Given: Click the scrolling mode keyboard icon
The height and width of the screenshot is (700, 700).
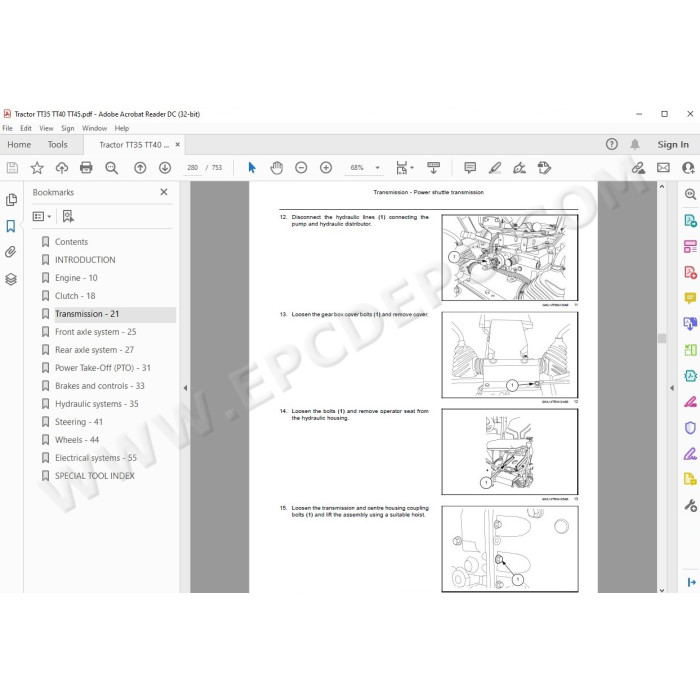Looking at the screenshot, I should coord(433,168).
